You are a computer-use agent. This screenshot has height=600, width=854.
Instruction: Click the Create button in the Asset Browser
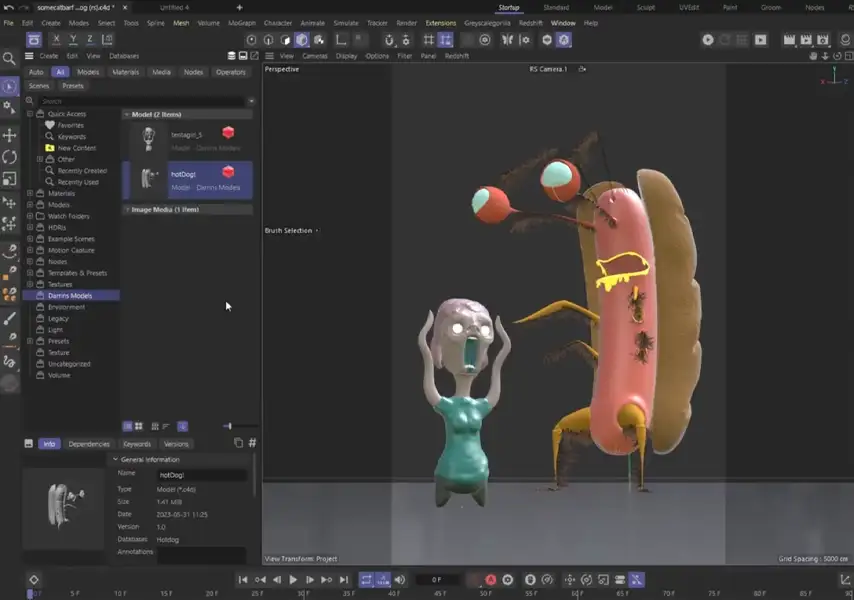click(x=48, y=56)
